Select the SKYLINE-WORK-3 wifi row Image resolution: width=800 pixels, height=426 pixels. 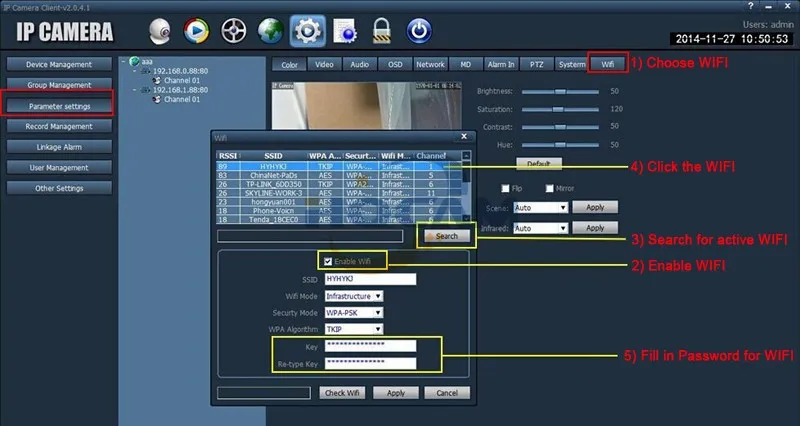click(339, 193)
